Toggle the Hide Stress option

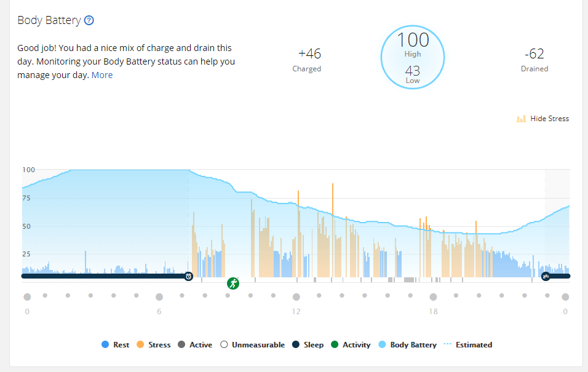point(542,119)
